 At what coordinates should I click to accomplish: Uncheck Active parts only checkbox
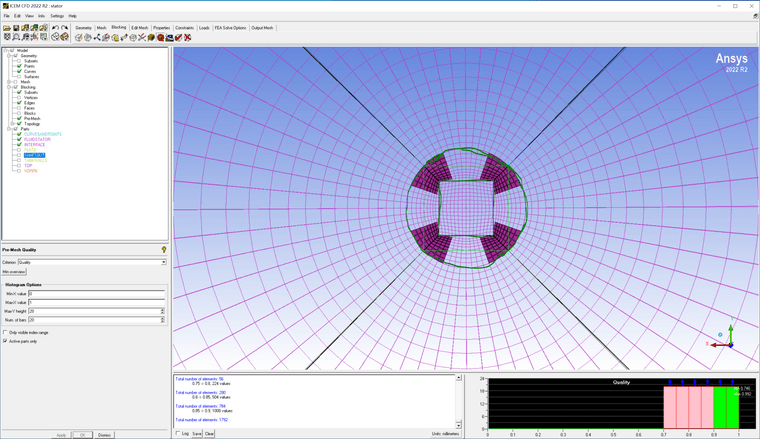5,341
